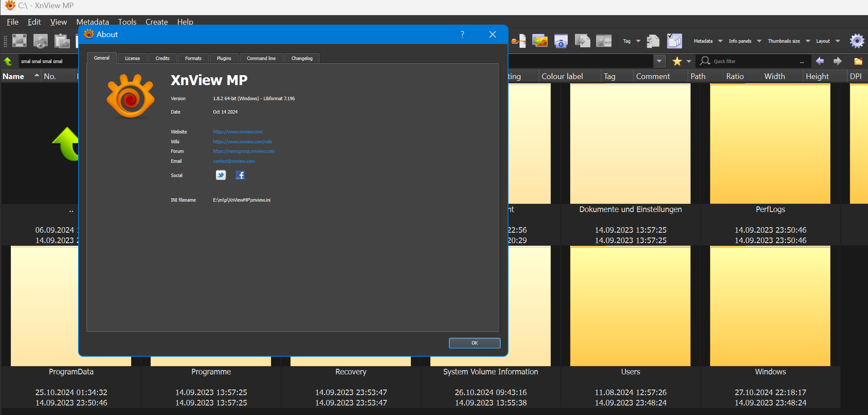The width and height of the screenshot is (868, 415).
Task: Select the PerfLogs folder thumbnail
Action: click(x=770, y=144)
